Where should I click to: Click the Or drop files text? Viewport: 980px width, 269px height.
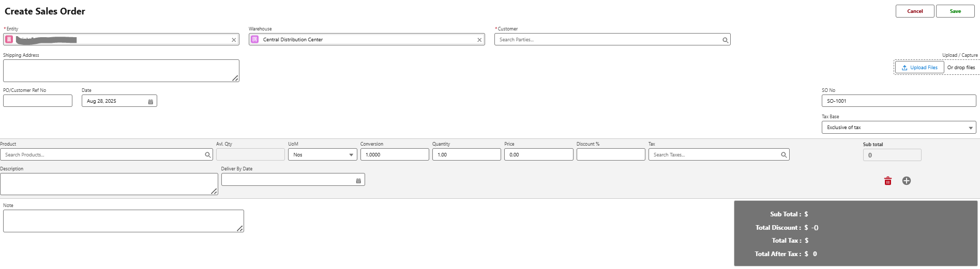961,68
